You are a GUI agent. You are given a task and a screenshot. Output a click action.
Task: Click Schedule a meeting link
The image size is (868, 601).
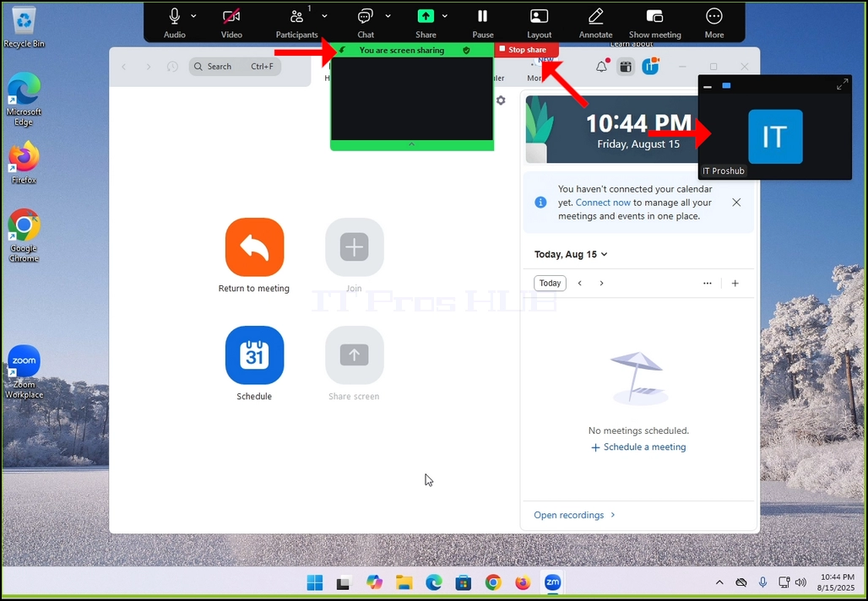[x=638, y=447]
